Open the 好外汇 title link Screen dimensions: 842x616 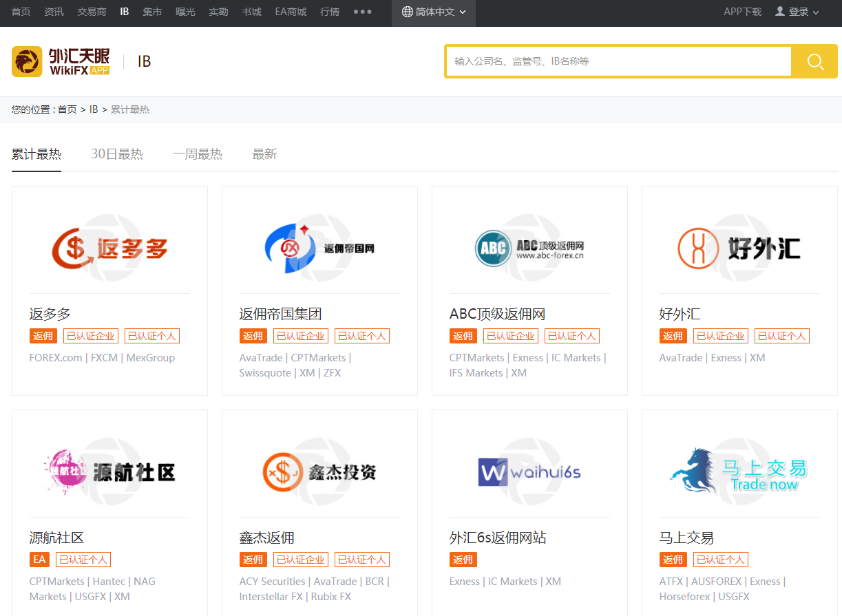click(680, 315)
